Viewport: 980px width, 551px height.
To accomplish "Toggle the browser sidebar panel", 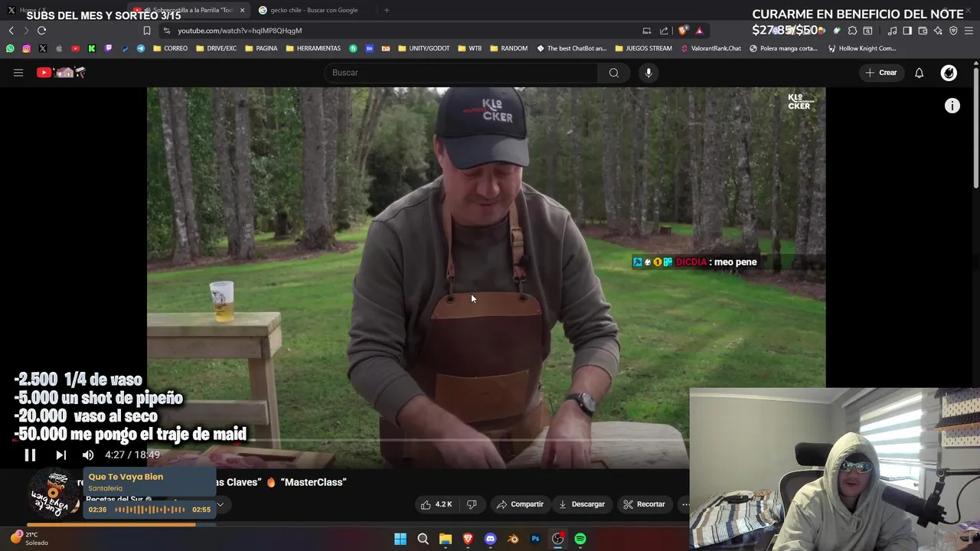I will coord(907,31).
